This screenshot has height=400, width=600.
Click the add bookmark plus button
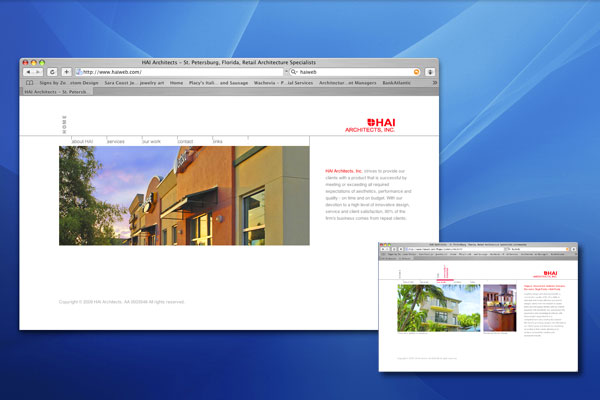[67, 72]
